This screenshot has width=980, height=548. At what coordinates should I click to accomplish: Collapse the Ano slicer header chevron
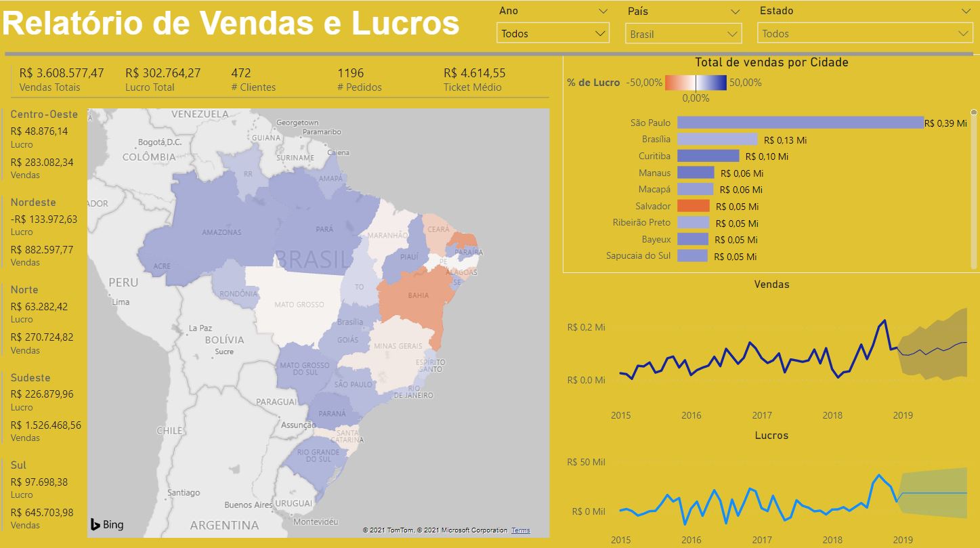tap(603, 11)
